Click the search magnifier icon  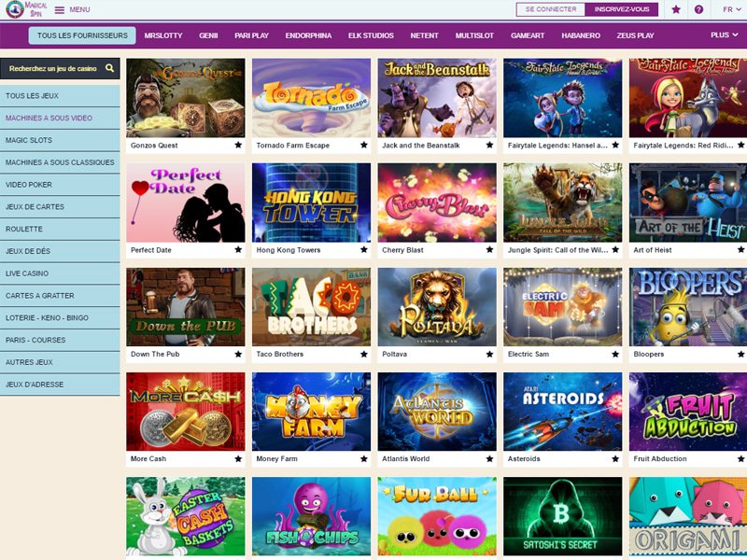point(109,68)
